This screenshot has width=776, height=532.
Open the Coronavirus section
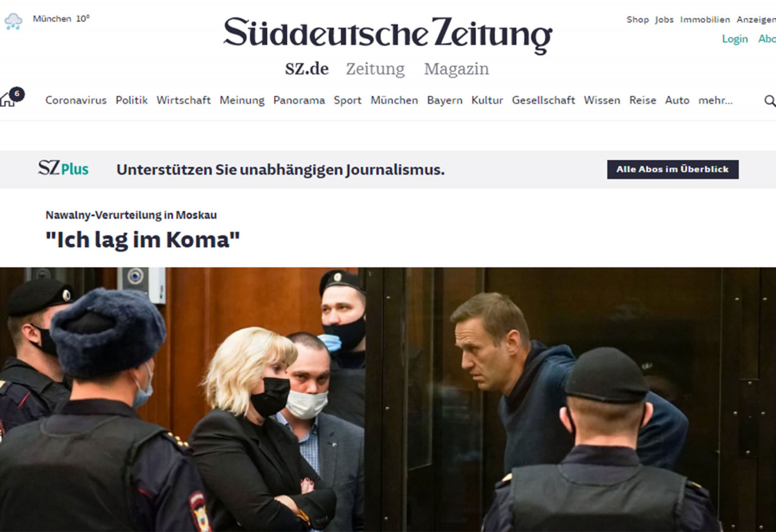[x=76, y=100]
